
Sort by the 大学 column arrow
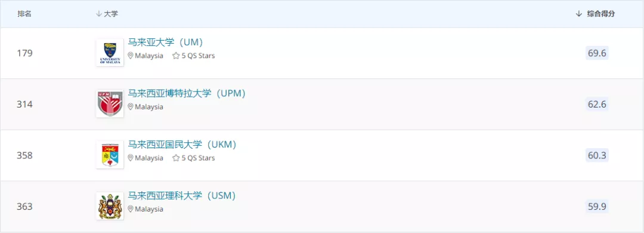coord(98,14)
